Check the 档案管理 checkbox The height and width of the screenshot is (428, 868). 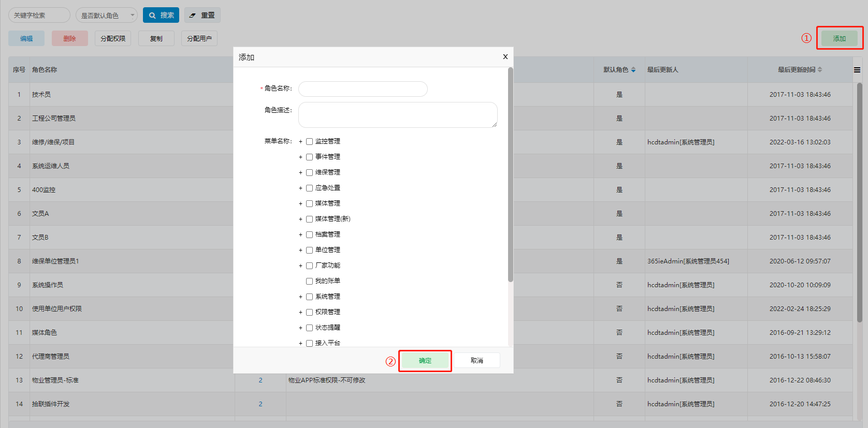click(309, 234)
